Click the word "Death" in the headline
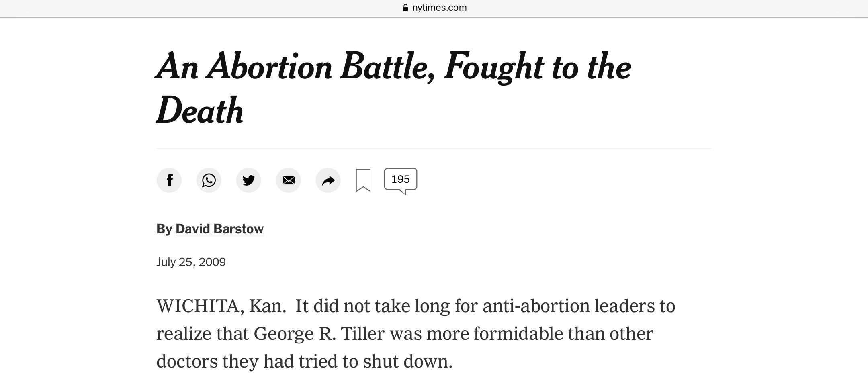 coord(200,110)
